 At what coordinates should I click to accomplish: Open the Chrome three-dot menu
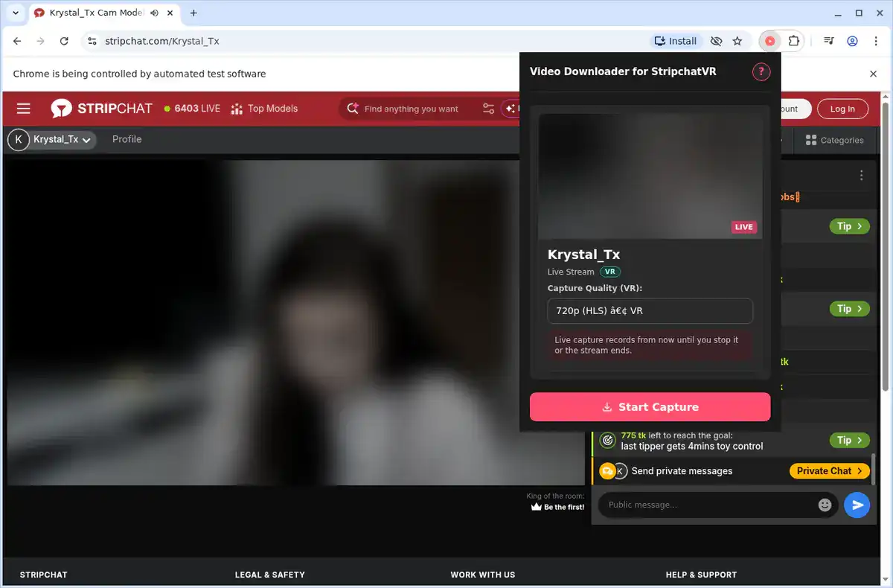(876, 41)
